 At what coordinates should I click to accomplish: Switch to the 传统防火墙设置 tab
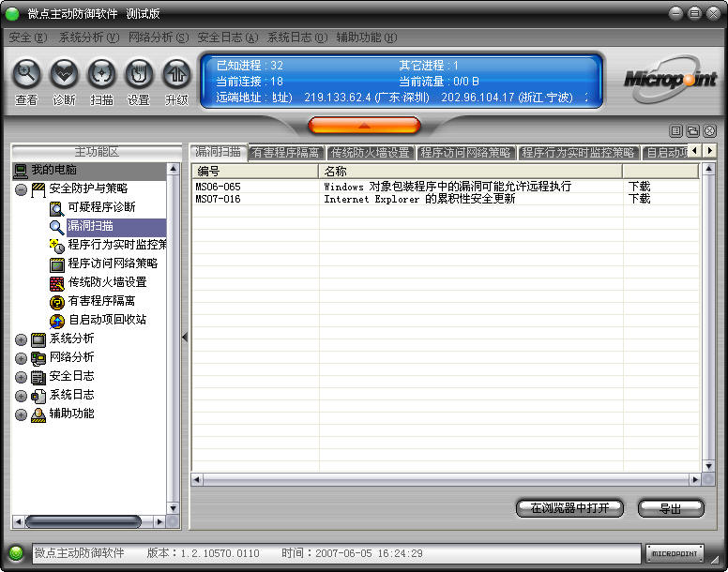371,153
